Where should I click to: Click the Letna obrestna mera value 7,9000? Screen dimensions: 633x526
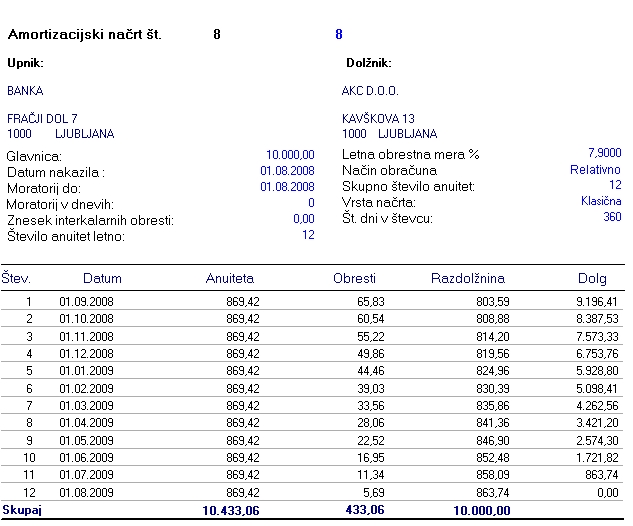pos(604,153)
